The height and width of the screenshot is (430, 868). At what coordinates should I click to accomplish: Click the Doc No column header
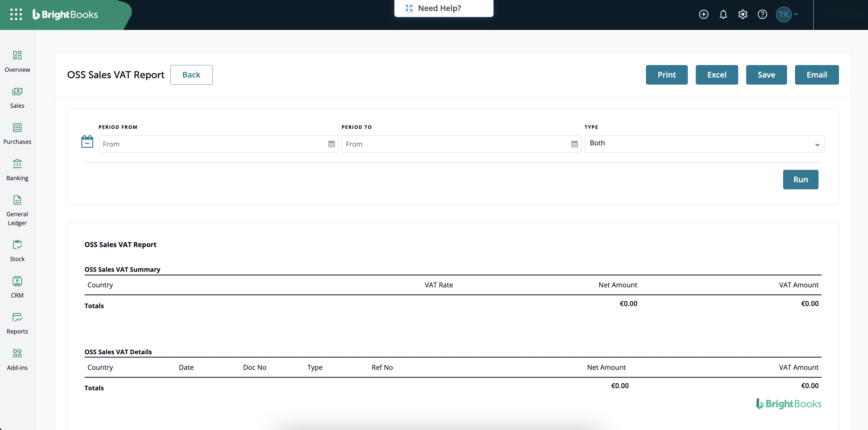point(255,367)
